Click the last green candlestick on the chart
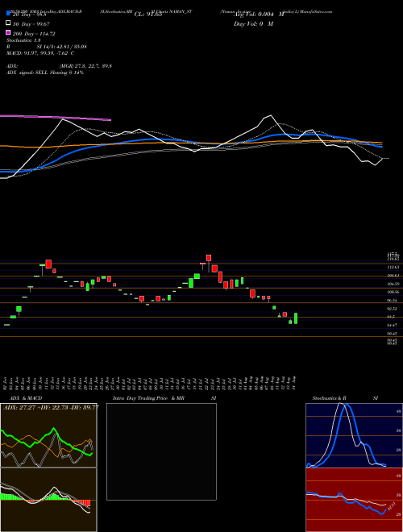The image size is (403, 532). click(x=296, y=318)
